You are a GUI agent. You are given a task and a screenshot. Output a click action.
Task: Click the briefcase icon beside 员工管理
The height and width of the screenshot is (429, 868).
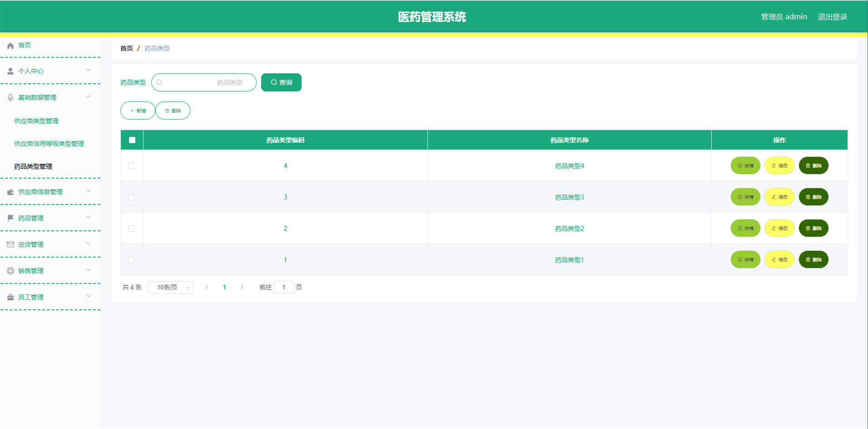pyautogui.click(x=10, y=297)
